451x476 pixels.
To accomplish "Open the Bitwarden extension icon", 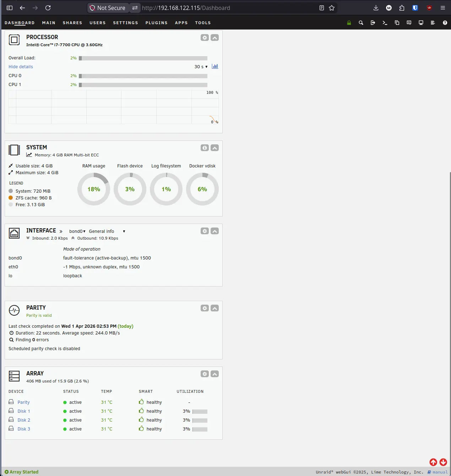I will point(415,8).
